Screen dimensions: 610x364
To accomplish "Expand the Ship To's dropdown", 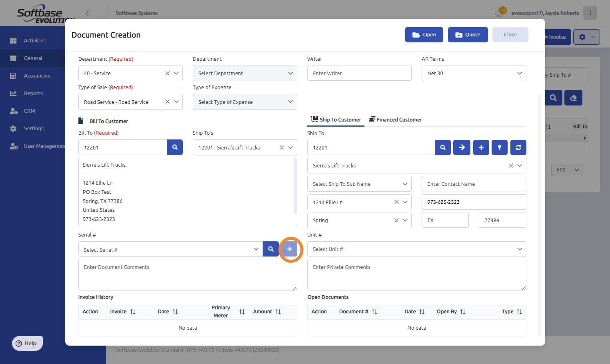I will pyautogui.click(x=290, y=147).
